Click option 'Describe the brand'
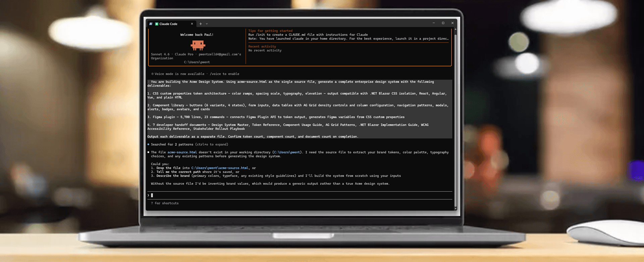Viewport: 644px width, 262px height. tap(276, 176)
